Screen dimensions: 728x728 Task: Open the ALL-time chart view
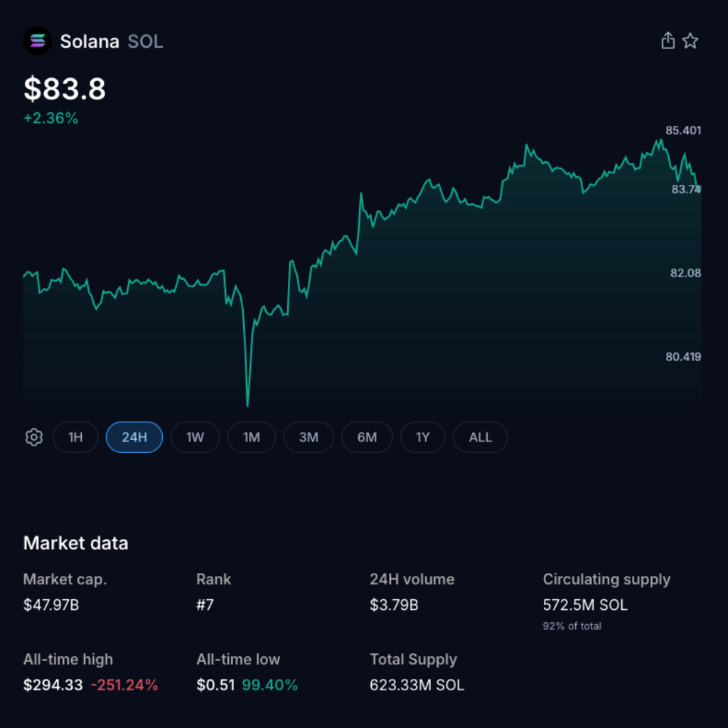(x=480, y=437)
